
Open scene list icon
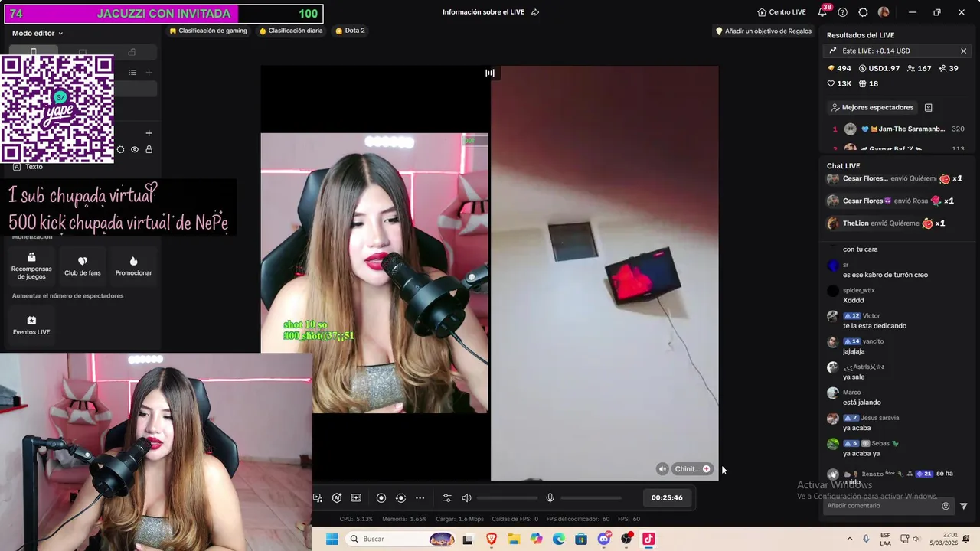tap(132, 73)
